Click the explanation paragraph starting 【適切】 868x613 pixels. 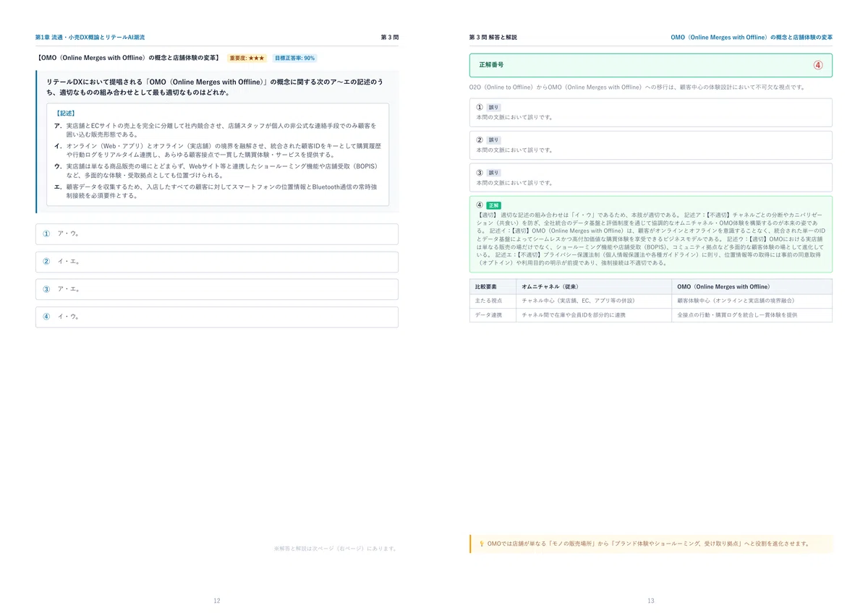click(x=650, y=239)
